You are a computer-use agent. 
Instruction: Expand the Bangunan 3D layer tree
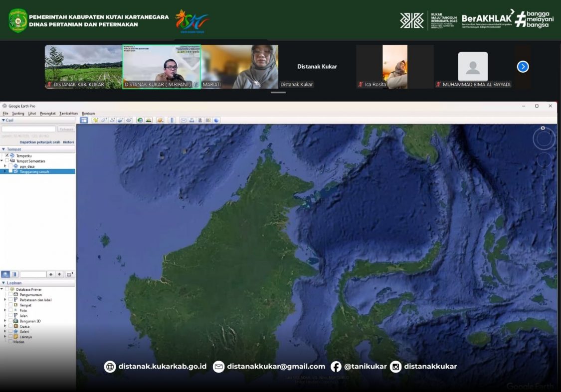[x=5, y=321]
